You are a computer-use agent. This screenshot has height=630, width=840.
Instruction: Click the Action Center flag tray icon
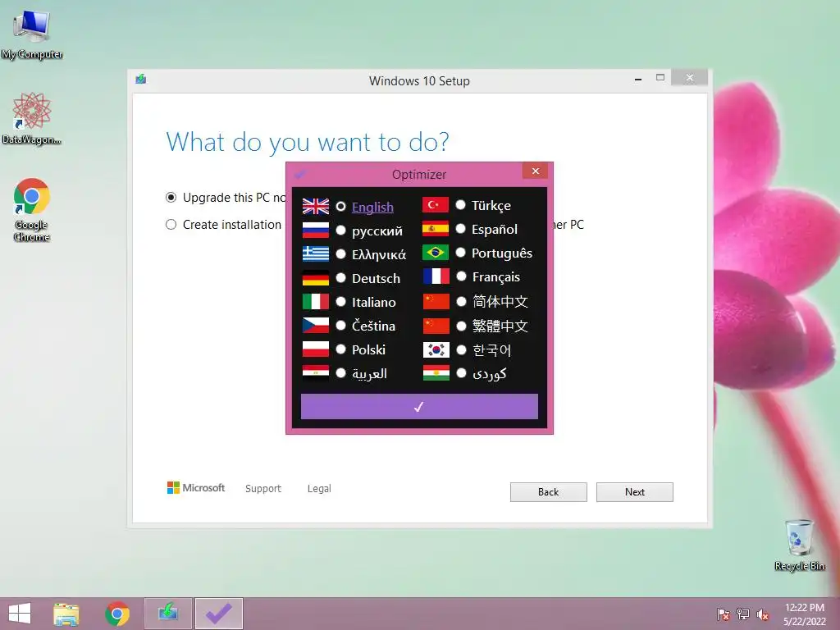click(x=724, y=614)
